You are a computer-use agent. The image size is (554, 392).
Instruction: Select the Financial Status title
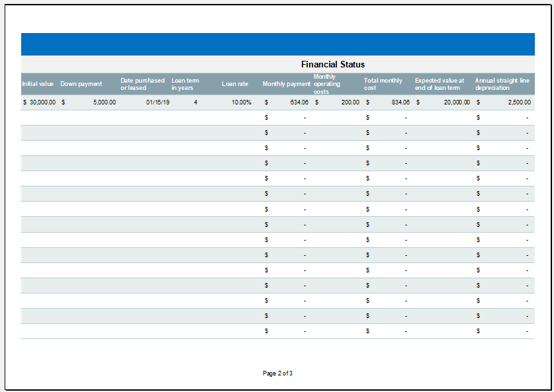(332, 65)
